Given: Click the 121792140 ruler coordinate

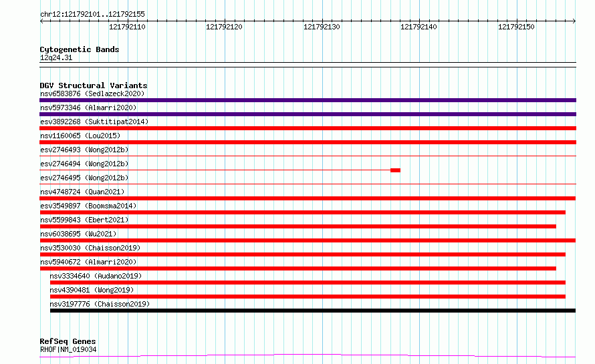Looking at the screenshot, I should [419, 27].
